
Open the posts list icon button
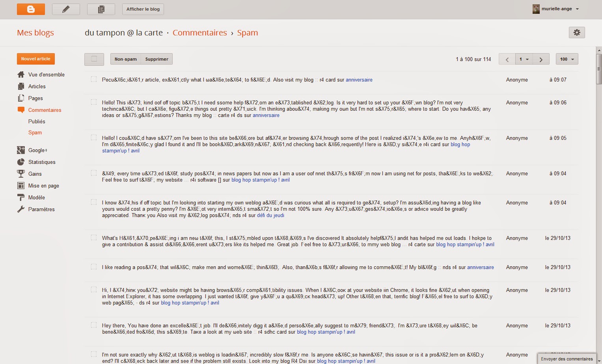pos(101,9)
